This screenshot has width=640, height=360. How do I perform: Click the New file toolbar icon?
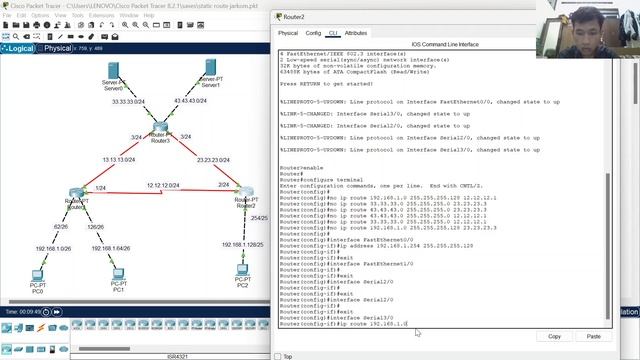(6, 25)
